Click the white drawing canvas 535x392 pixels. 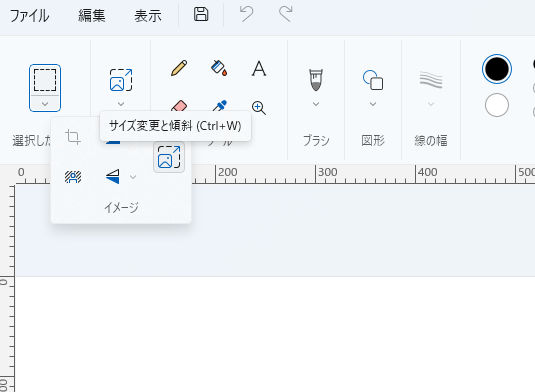point(275,334)
